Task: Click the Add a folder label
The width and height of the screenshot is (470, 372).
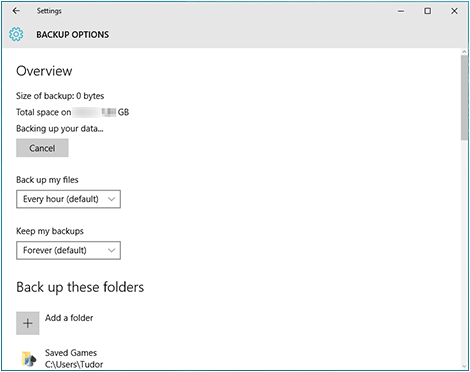Action: 69,318
